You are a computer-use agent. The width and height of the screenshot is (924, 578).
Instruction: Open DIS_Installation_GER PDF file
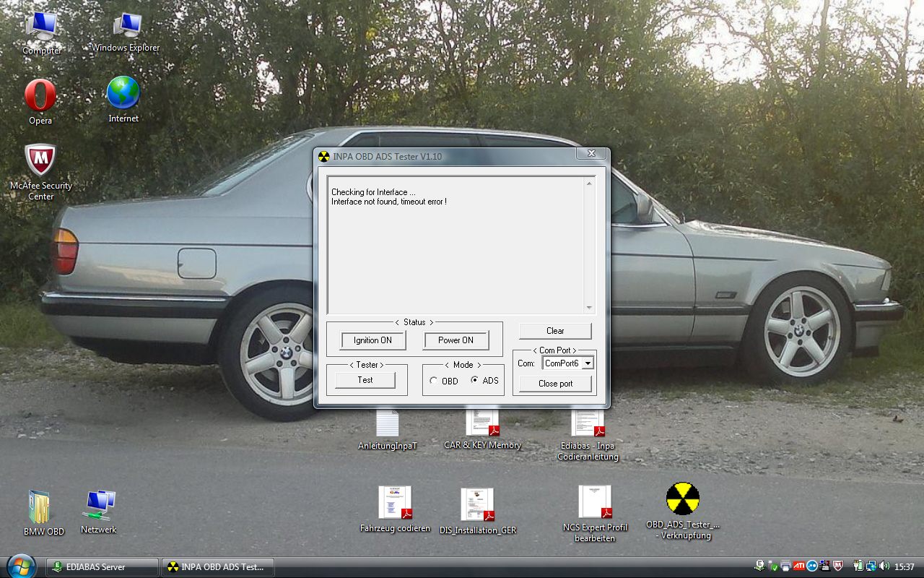tap(477, 505)
